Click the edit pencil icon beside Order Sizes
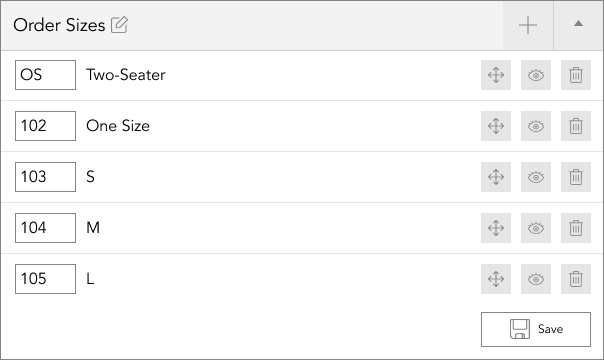 tap(119, 25)
